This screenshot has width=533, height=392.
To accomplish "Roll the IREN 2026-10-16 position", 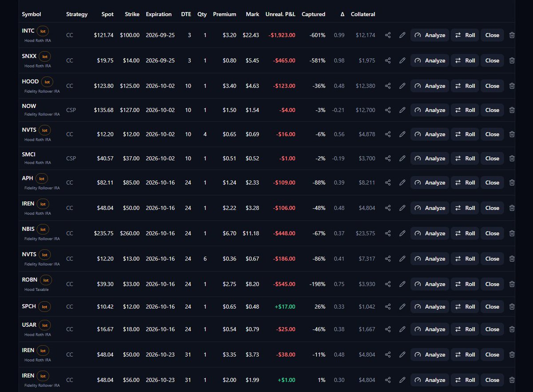I will click(465, 208).
